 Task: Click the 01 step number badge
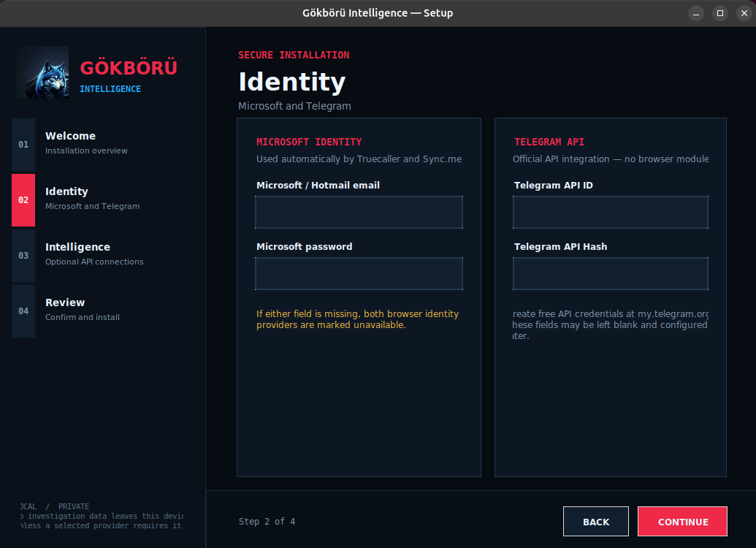click(x=23, y=144)
